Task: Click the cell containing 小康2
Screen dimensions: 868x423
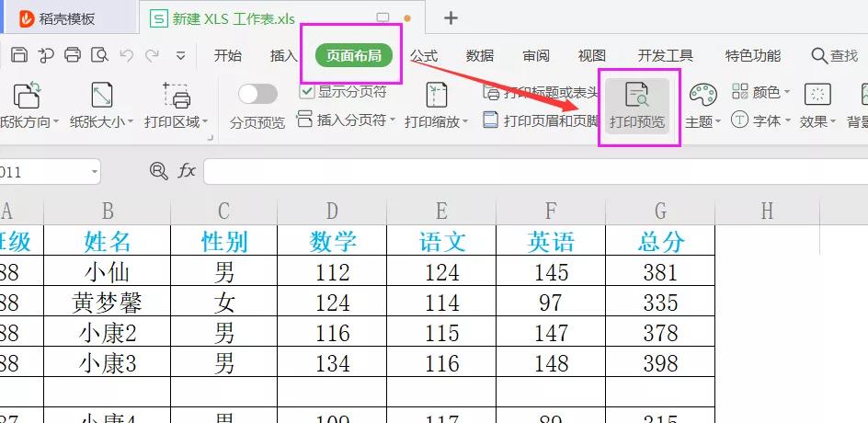Action: [x=108, y=332]
